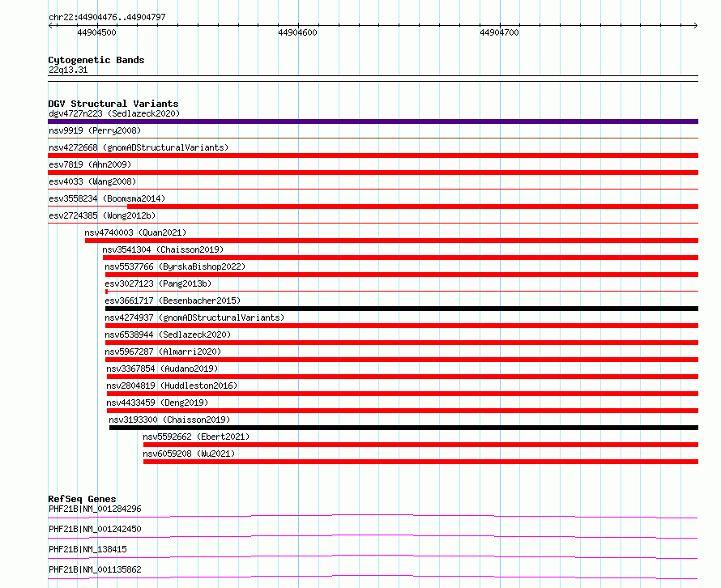Click esv3558234 (Boomsma2014) label

(x=107, y=198)
